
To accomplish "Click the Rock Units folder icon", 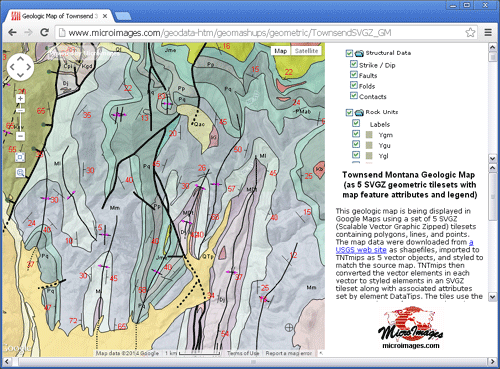I will point(359,112).
